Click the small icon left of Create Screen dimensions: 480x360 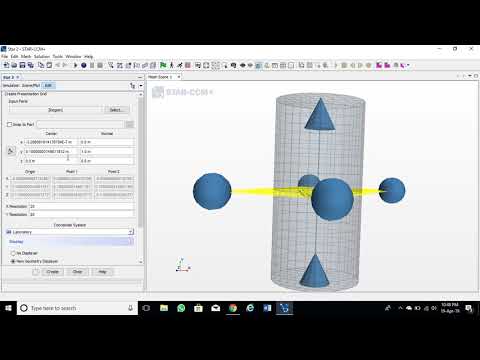pyautogui.click(x=36, y=272)
